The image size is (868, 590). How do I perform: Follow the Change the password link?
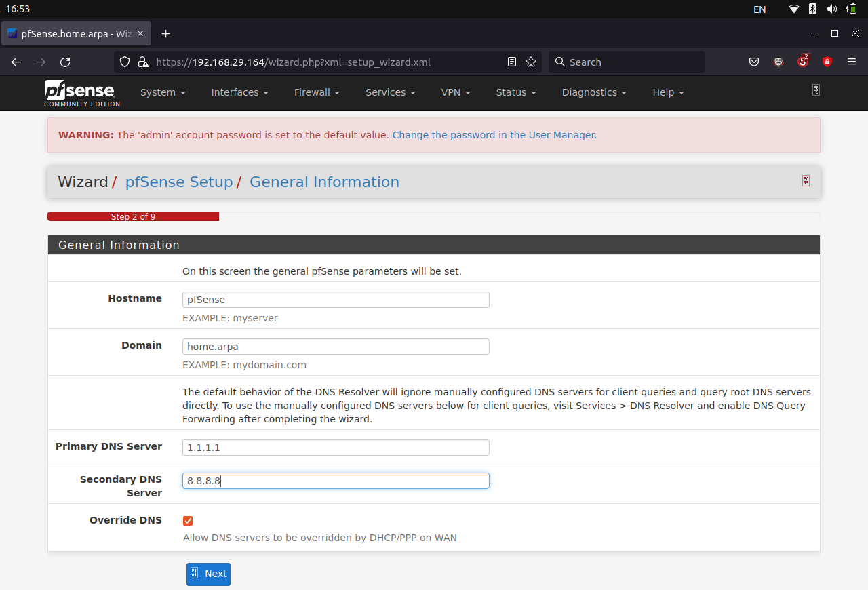click(494, 135)
